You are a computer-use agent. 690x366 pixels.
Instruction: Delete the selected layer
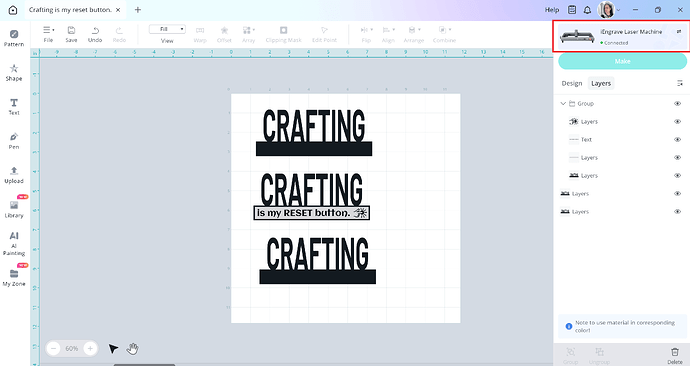point(675,355)
